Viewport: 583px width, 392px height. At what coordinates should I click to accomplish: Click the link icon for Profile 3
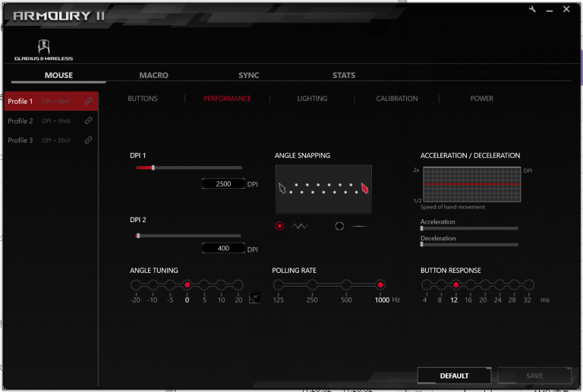88,140
